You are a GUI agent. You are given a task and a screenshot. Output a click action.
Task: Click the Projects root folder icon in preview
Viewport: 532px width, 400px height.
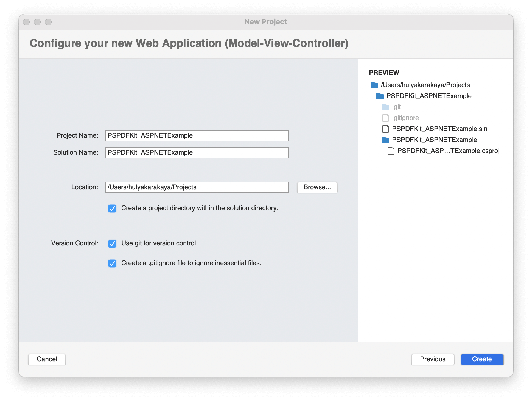374,85
